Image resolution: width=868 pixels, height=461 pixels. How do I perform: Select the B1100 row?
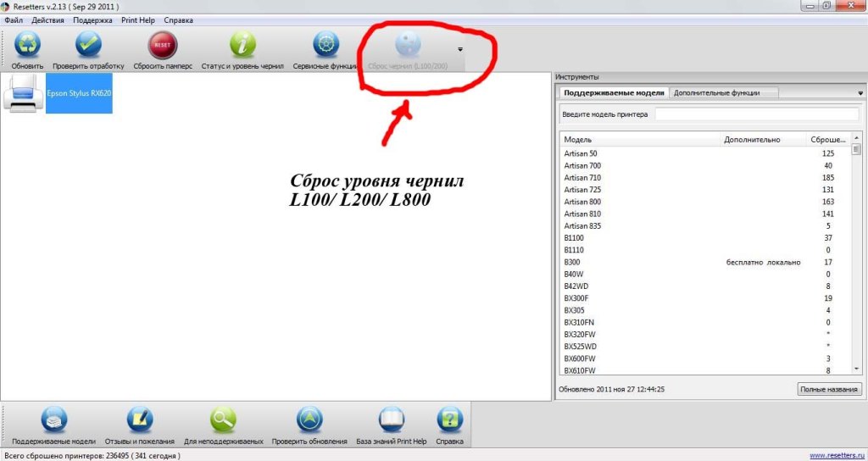click(705, 238)
